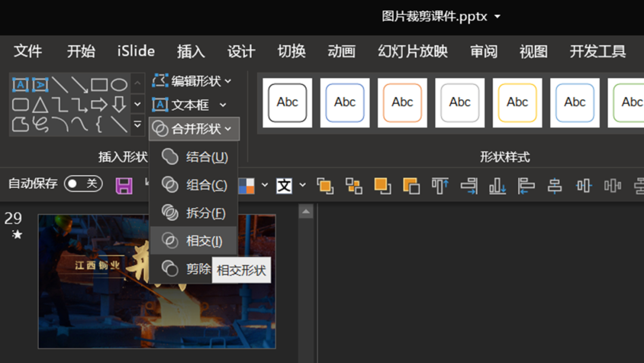The image size is (644, 363).
Task: Select the straight line shape
Action: [60, 85]
